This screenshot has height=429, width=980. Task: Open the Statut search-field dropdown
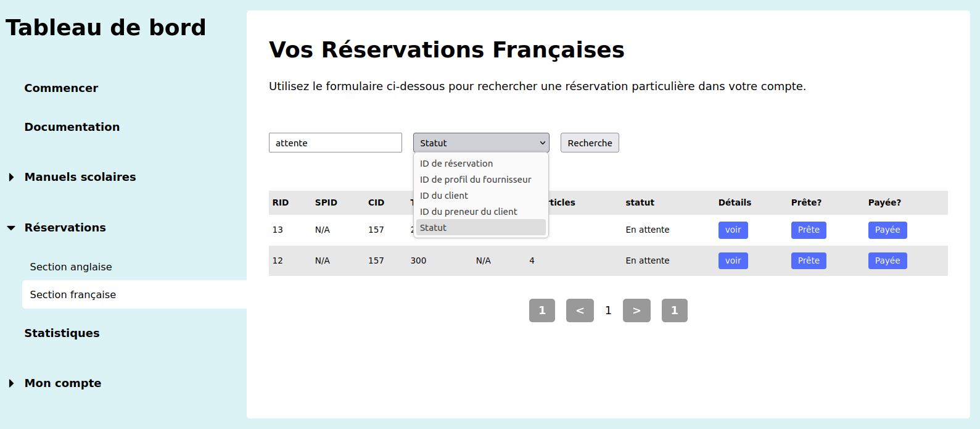click(x=481, y=143)
